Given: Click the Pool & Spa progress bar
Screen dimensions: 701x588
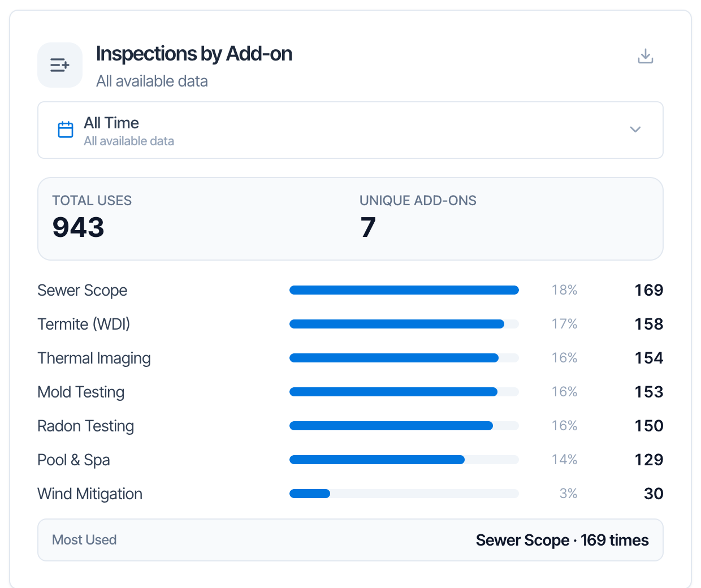Looking at the screenshot, I should click(x=404, y=460).
